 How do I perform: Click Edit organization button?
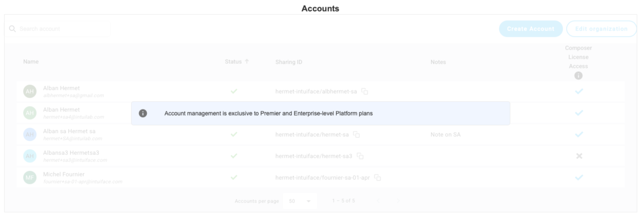[x=601, y=29]
